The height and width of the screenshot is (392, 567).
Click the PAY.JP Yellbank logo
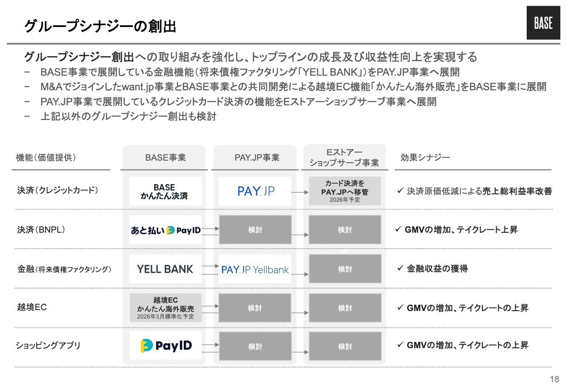pyautogui.click(x=255, y=269)
